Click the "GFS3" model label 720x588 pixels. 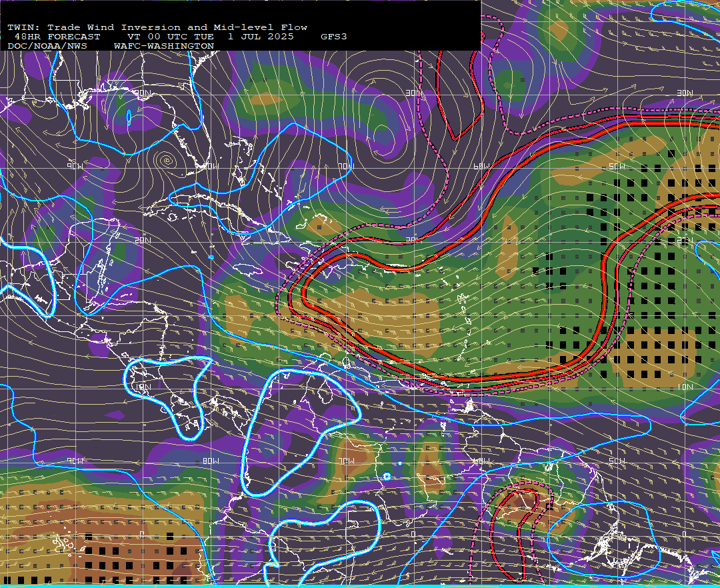(x=334, y=37)
